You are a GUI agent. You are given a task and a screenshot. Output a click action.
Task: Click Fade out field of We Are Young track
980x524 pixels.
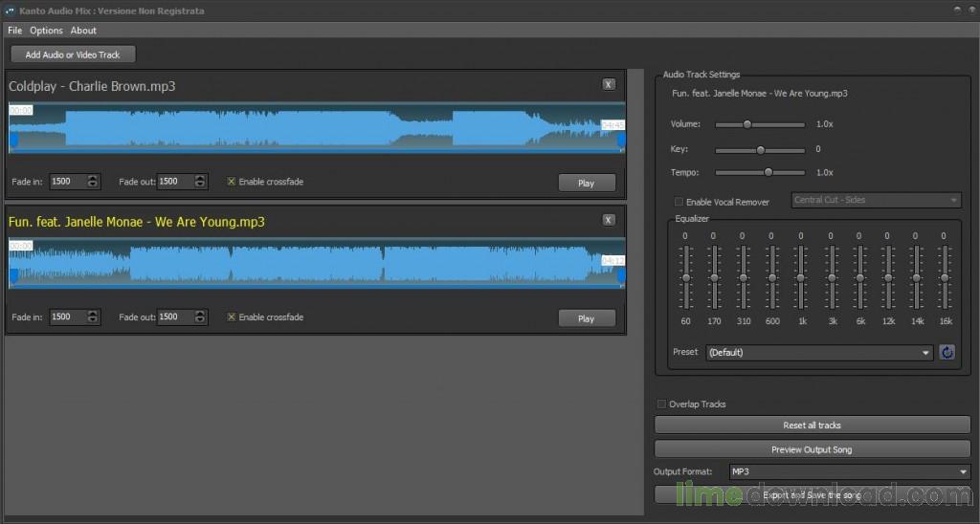(176, 317)
